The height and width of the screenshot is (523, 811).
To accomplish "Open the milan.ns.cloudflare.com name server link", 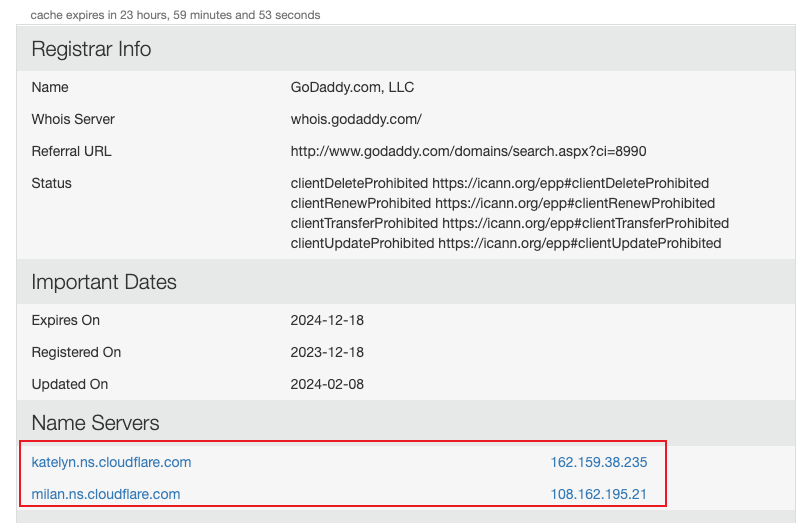I will click(x=106, y=494).
